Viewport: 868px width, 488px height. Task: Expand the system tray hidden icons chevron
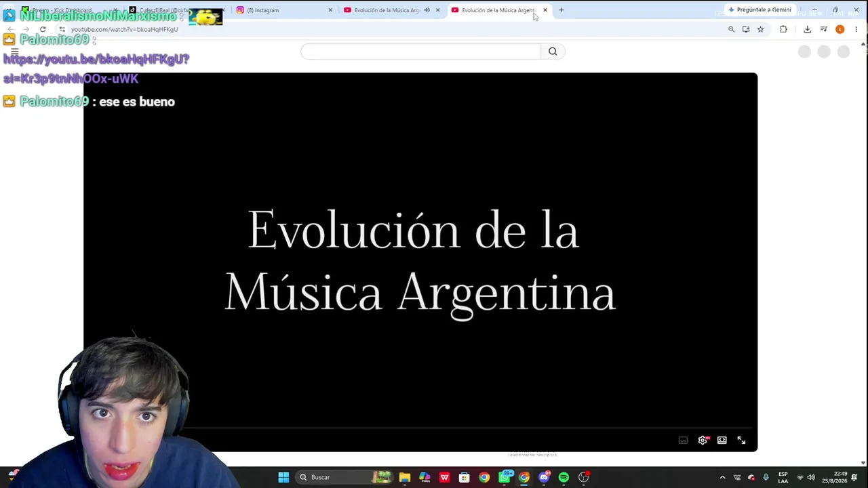point(722,477)
